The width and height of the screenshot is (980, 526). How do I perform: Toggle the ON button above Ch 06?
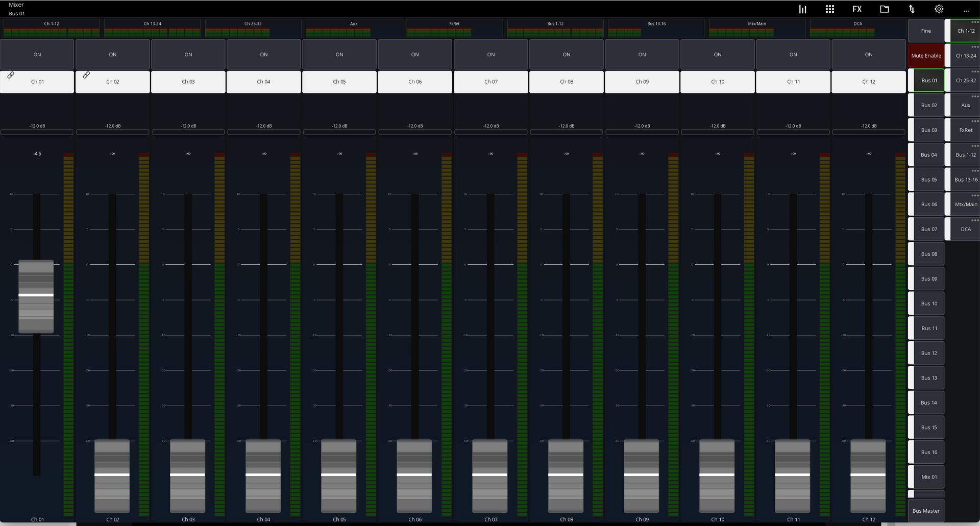pos(415,55)
